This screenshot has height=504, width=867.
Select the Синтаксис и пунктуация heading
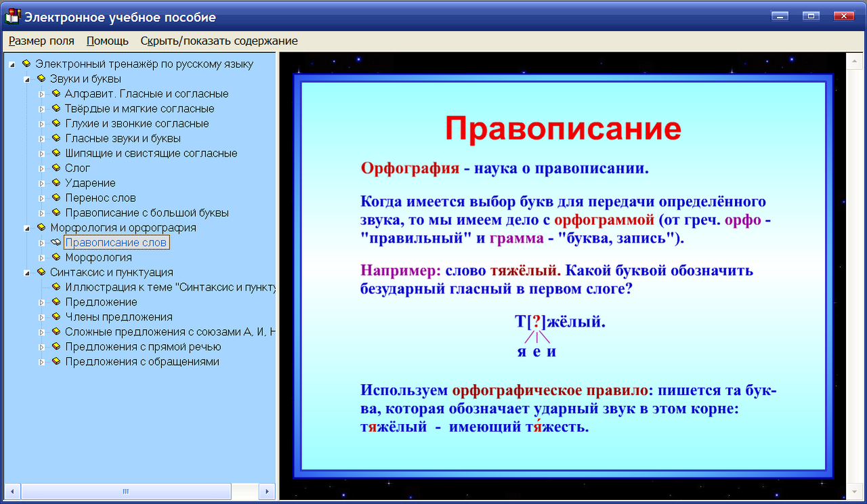coord(112,272)
